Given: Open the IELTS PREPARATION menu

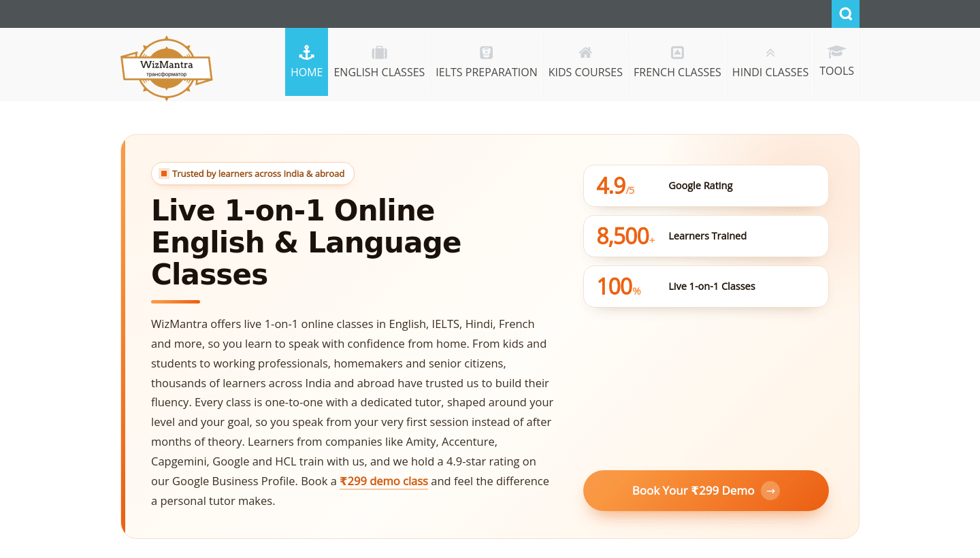Looking at the screenshot, I should pos(486,62).
